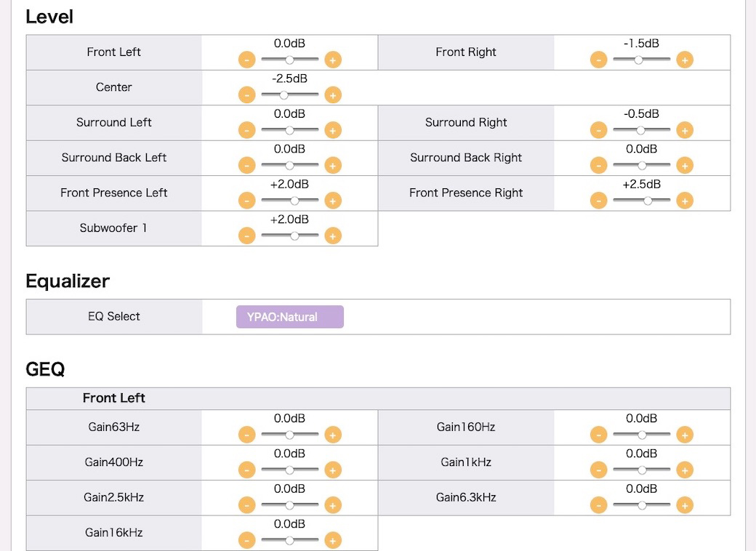The image size is (756, 551).
Task: Increase Gain160Hz with plus button
Action: 685,435
